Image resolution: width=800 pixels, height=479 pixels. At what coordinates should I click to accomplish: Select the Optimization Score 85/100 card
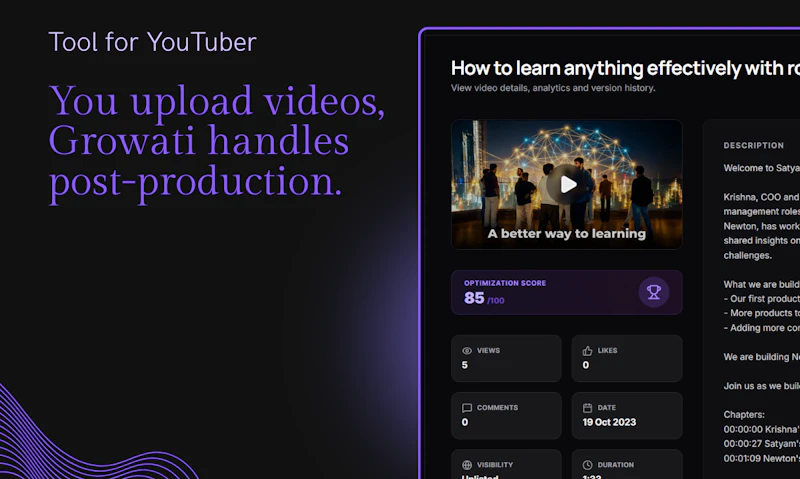tap(567, 292)
